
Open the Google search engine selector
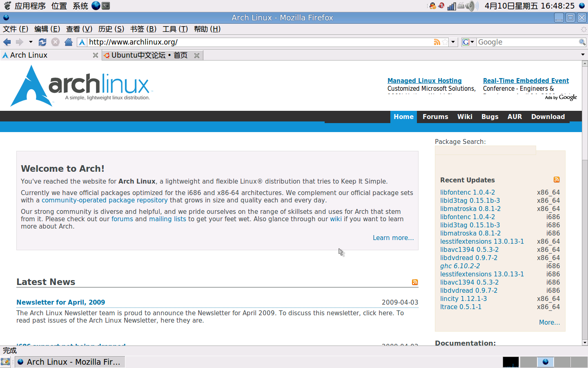pyautogui.click(x=468, y=42)
